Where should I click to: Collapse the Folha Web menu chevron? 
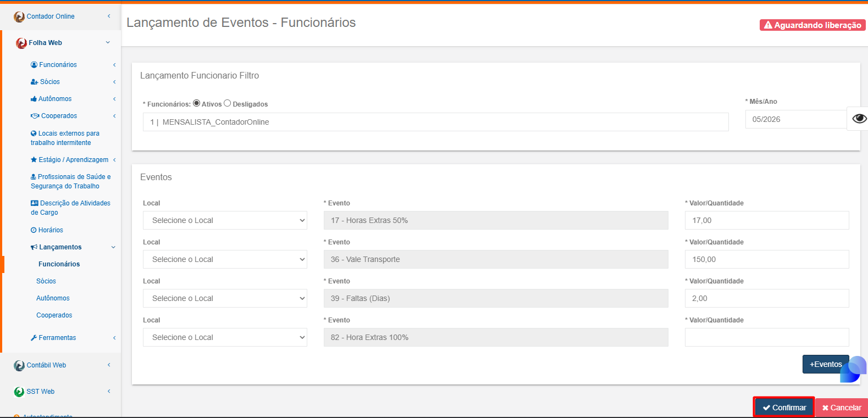(x=108, y=42)
